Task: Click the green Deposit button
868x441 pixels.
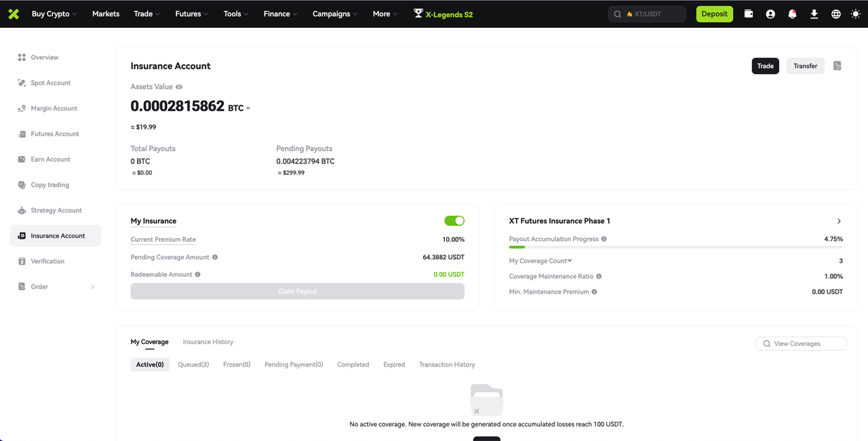Action: (715, 14)
